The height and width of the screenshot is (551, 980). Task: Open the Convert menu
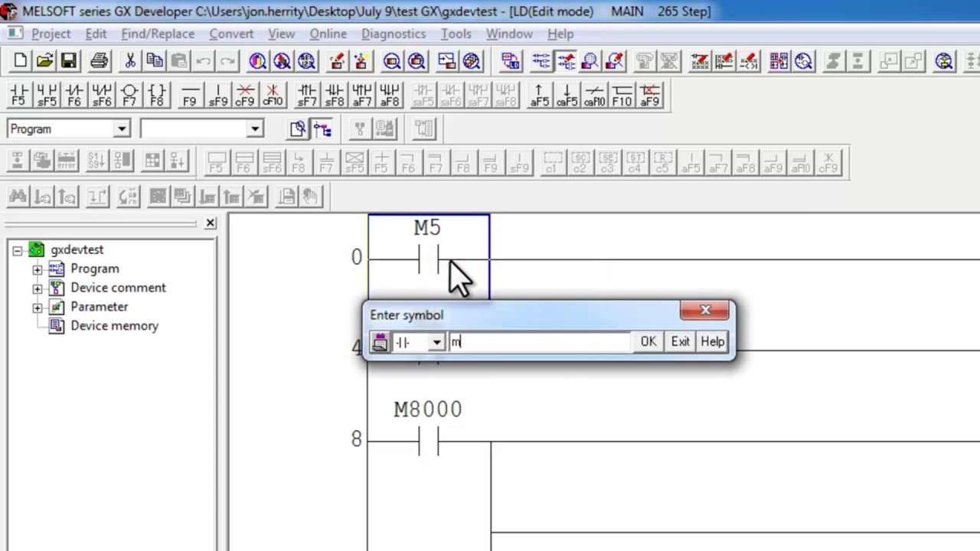tap(231, 34)
